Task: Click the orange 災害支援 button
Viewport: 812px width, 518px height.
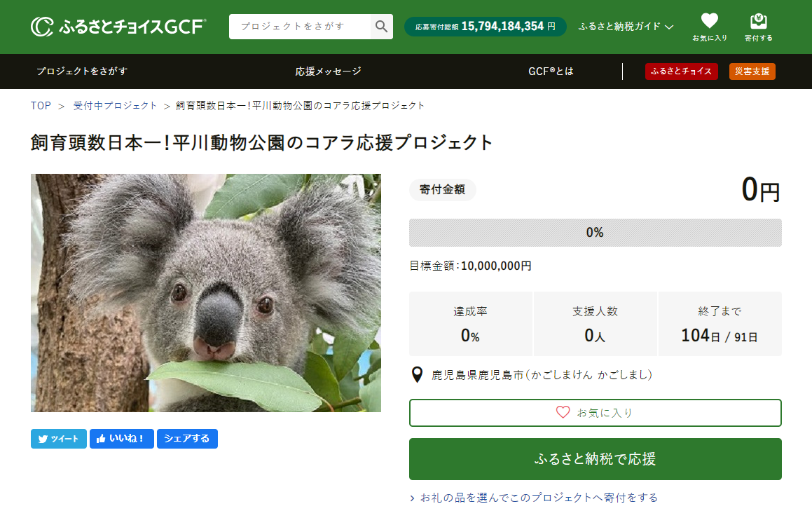Action: pyautogui.click(x=752, y=71)
